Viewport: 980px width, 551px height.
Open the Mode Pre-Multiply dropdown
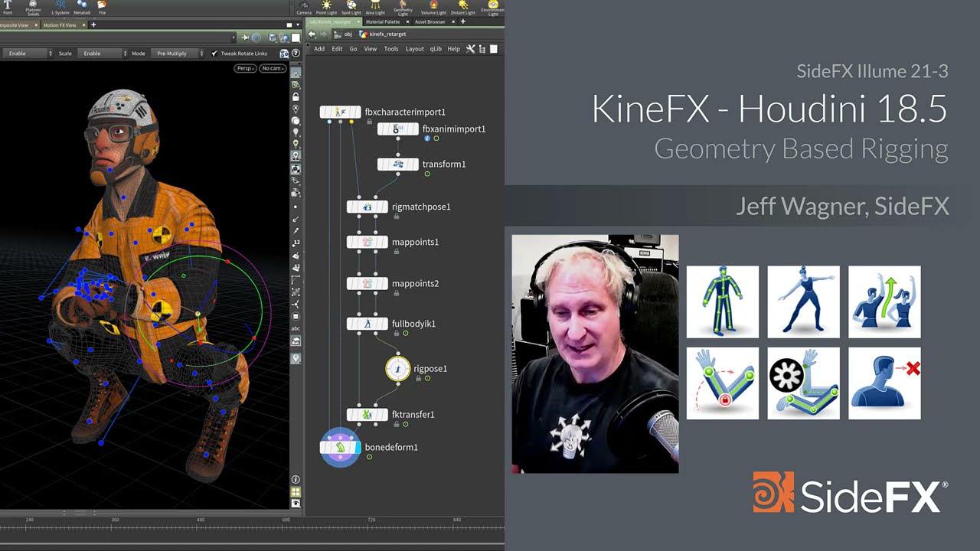tap(176, 54)
